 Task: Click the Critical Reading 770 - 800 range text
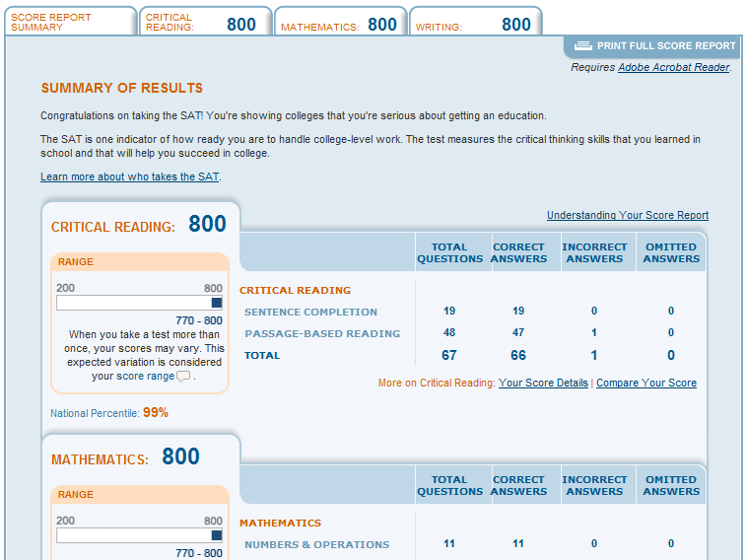pyautogui.click(x=199, y=320)
